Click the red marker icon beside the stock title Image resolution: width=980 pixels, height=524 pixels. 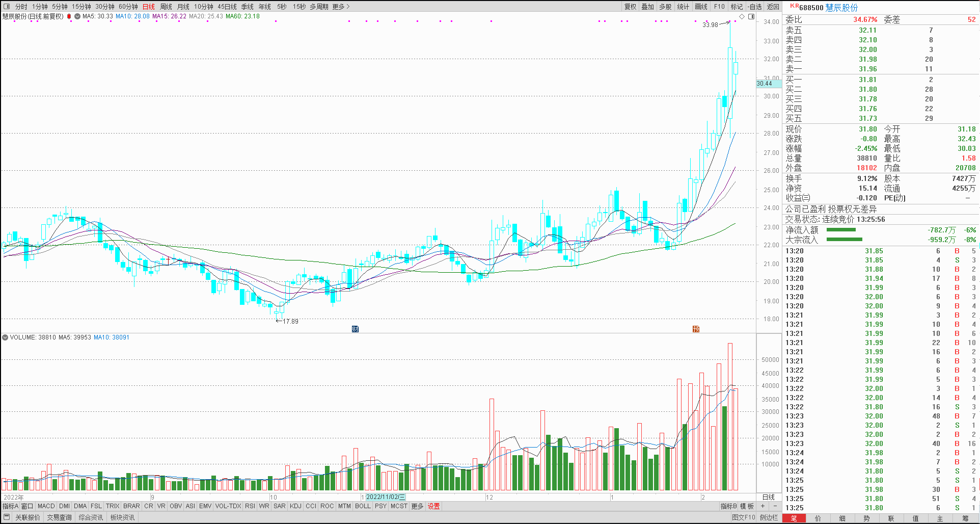tap(69, 16)
